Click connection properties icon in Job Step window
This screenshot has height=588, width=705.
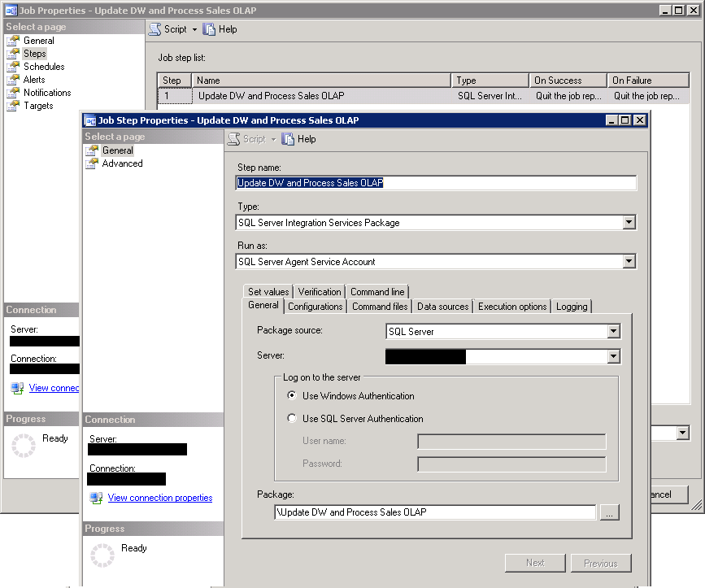tap(96, 498)
